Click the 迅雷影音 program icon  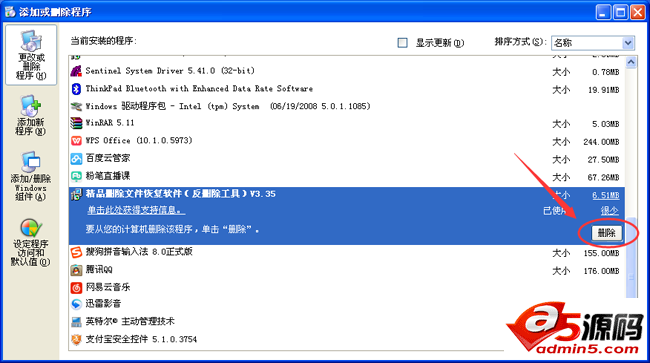(x=76, y=305)
